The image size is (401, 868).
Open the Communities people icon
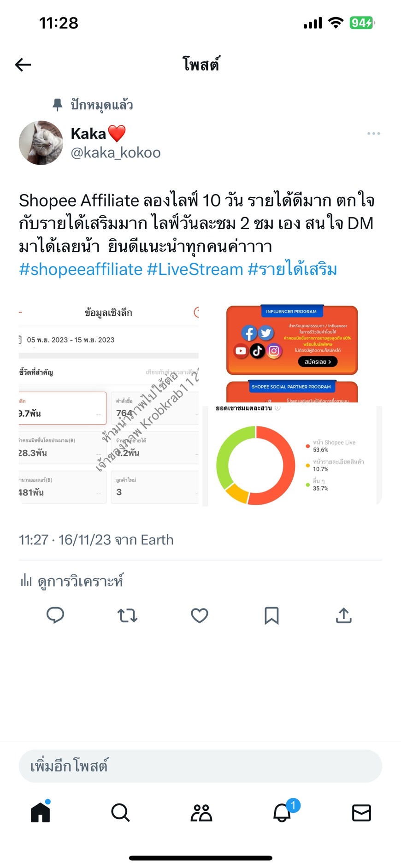pos(201,813)
